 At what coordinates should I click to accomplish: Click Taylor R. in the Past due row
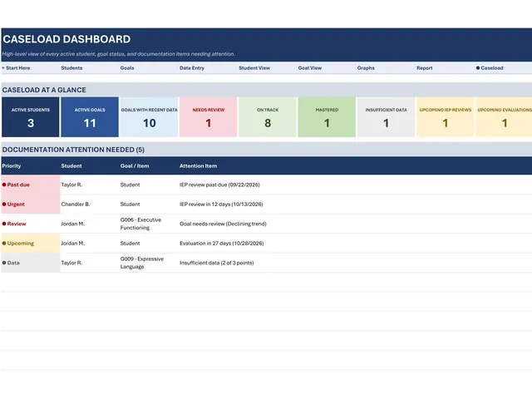(71, 185)
